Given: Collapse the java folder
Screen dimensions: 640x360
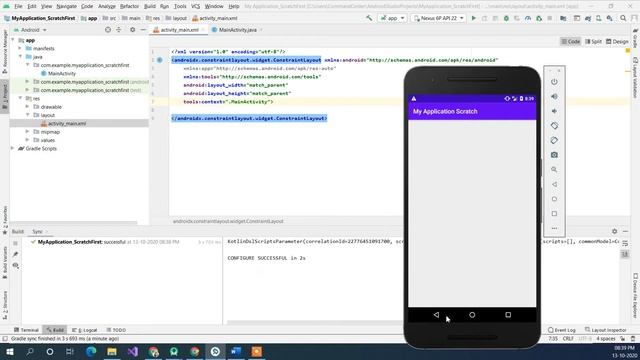Looking at the screenshot, I should click(20, 57).
